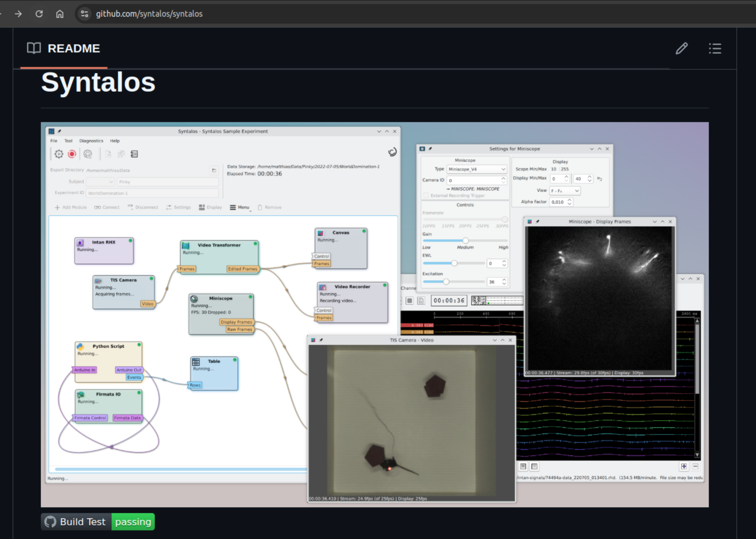Click the Video Recorder module icon
This screenshot has width=756, height=539.
click(323, 287)
